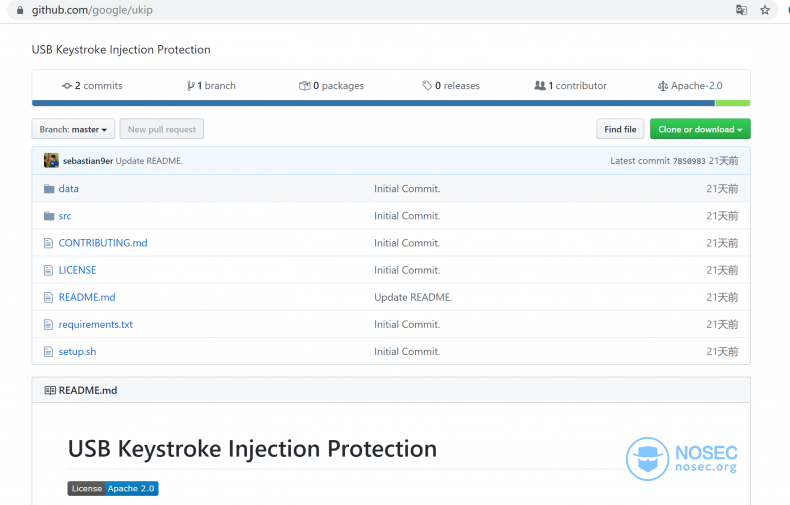The height and width of the screenshot is (505, 790).
Task: View the 1 branch list
Action: tap(211, 86)
